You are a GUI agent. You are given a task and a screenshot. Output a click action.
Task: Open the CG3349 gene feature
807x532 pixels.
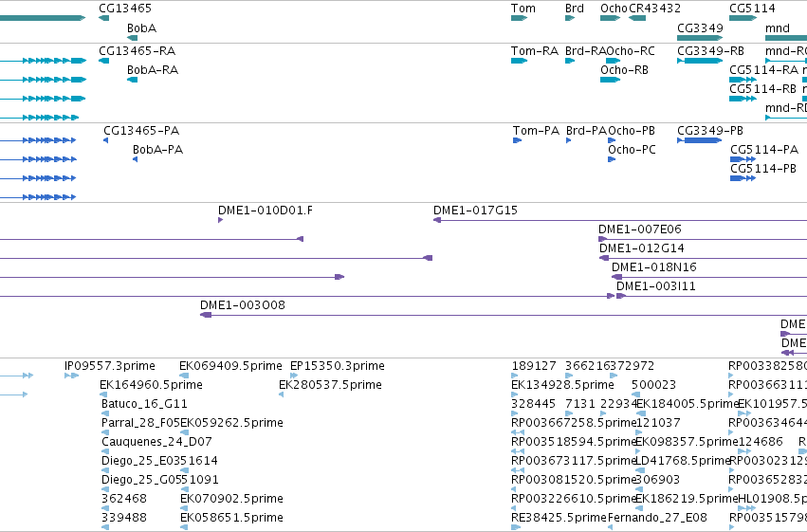click(x=700, y=38)
